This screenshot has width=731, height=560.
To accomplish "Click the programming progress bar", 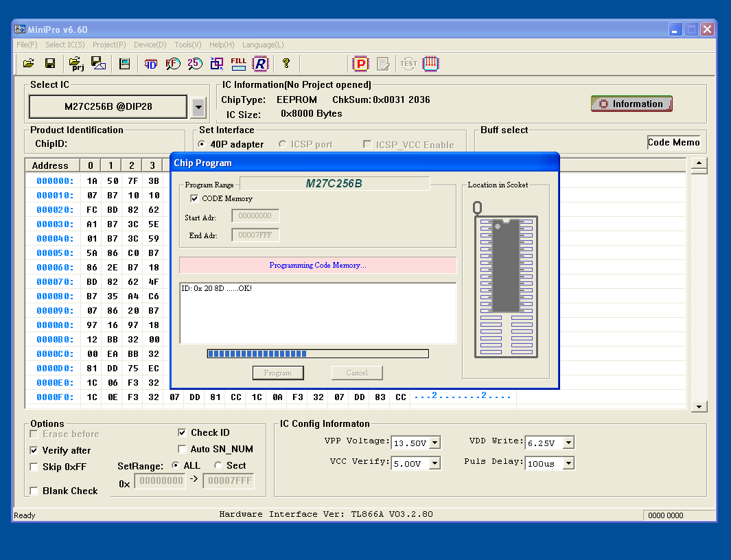I will 317,353.
